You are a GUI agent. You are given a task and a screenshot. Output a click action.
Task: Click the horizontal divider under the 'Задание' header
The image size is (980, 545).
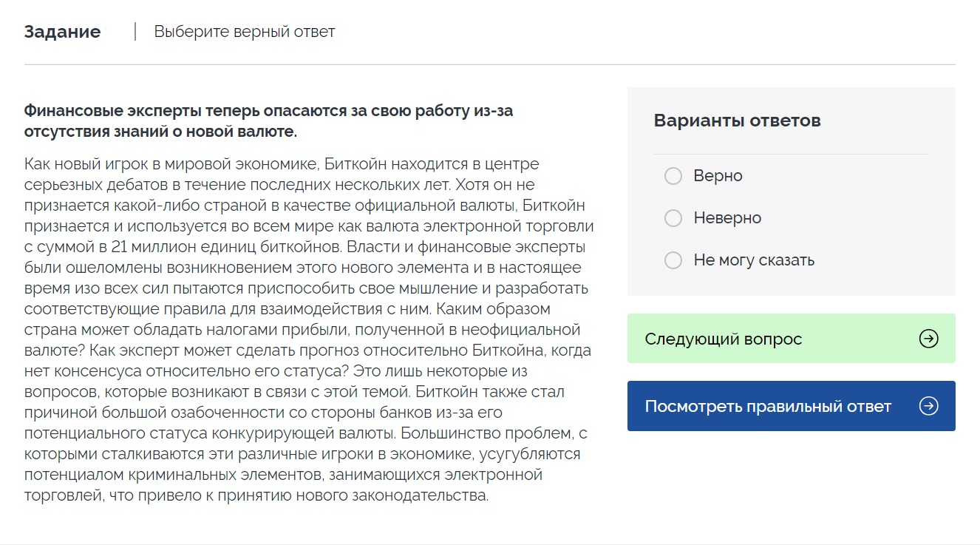click(x=489, y=65)
